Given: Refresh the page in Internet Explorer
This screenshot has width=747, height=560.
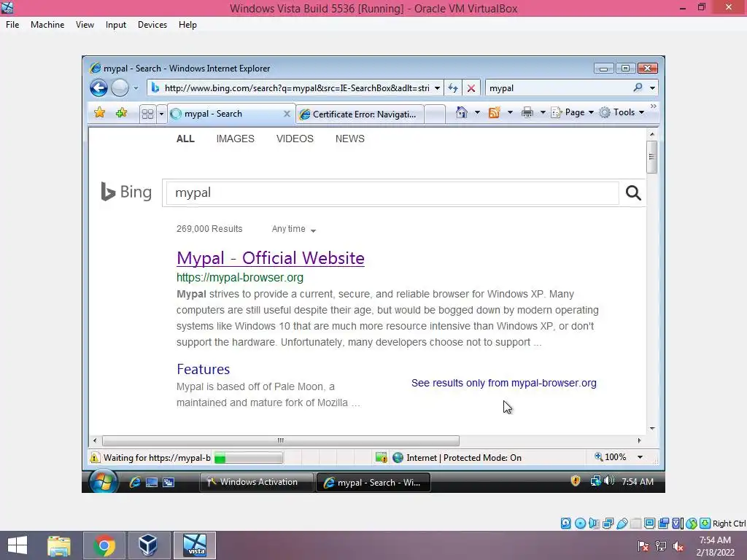Looking at the screenshot, I should tap(453, 88).
